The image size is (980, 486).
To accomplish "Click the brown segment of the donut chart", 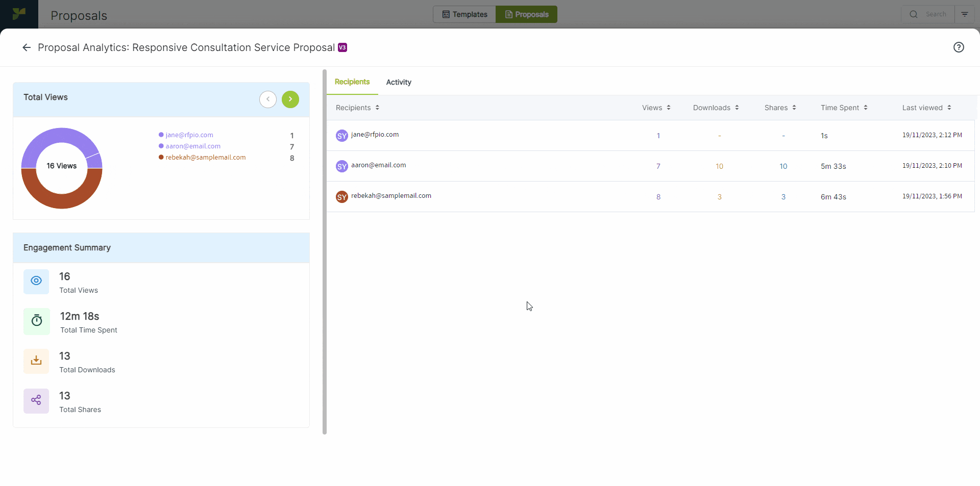I will pyautogui.click(x=62, y=200).
